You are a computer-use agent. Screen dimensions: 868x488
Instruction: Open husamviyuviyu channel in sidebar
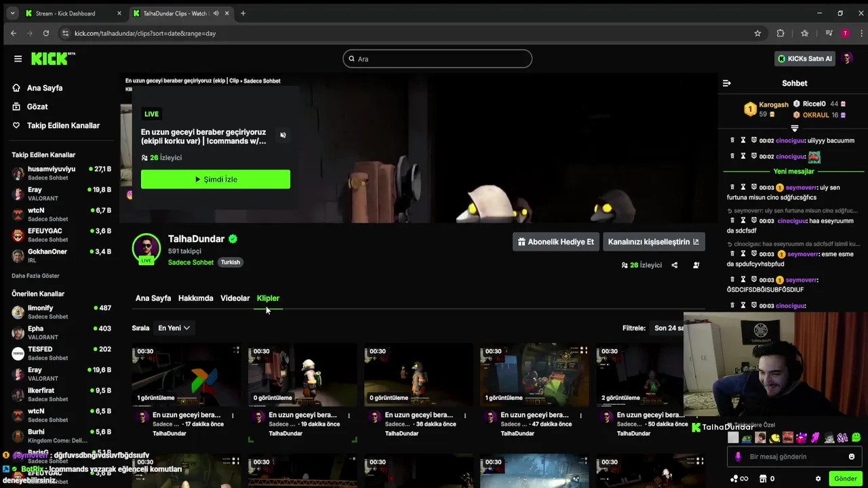(61, 173)
